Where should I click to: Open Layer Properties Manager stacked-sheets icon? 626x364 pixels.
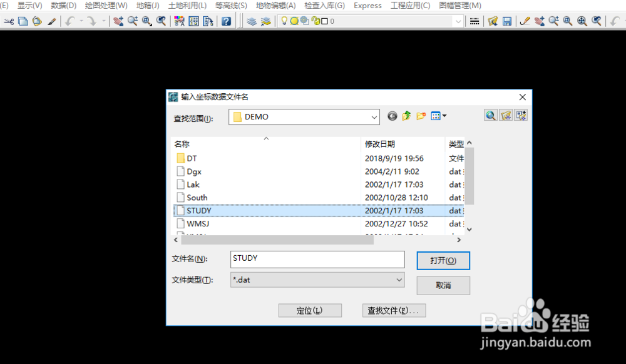pos(252,21)
